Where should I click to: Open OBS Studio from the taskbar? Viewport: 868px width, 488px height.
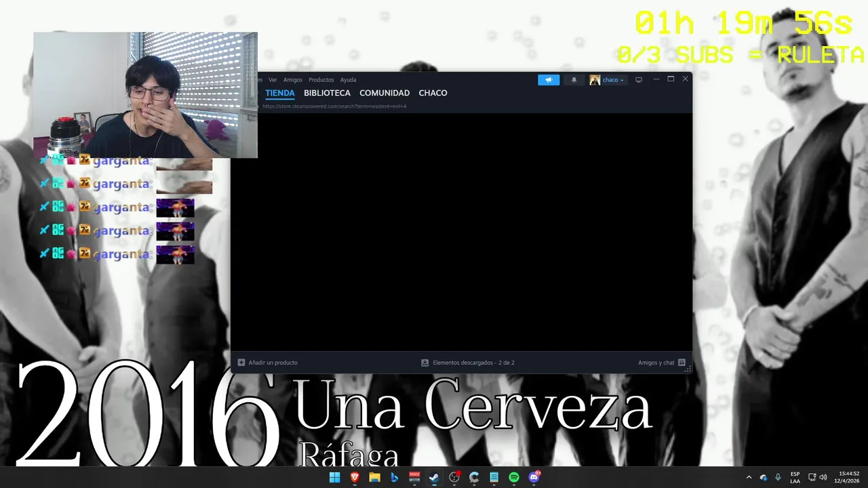(454, 477)
